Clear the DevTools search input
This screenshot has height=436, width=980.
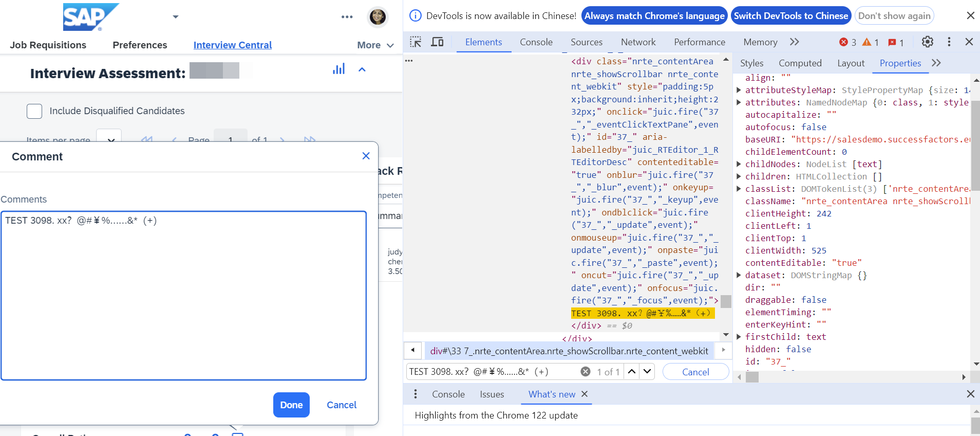[x=585, y=372]
